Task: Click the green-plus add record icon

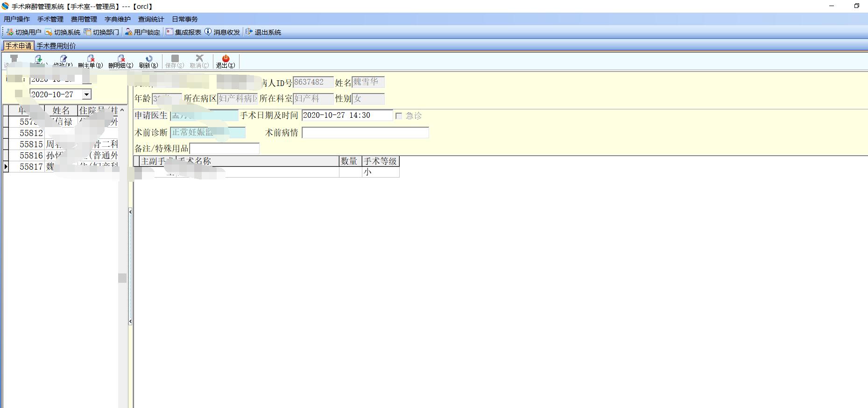Action: coord(38,58)
